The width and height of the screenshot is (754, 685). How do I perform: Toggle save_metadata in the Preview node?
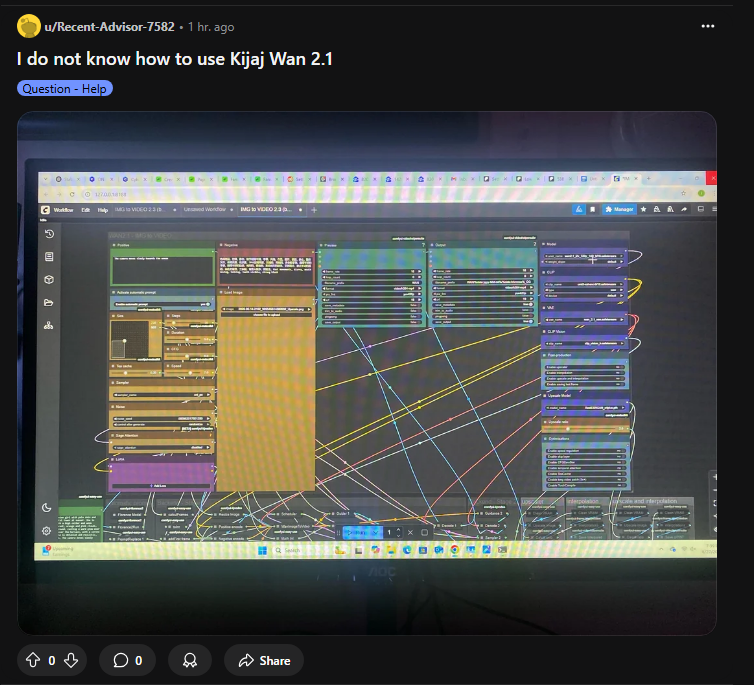point(372,305)
